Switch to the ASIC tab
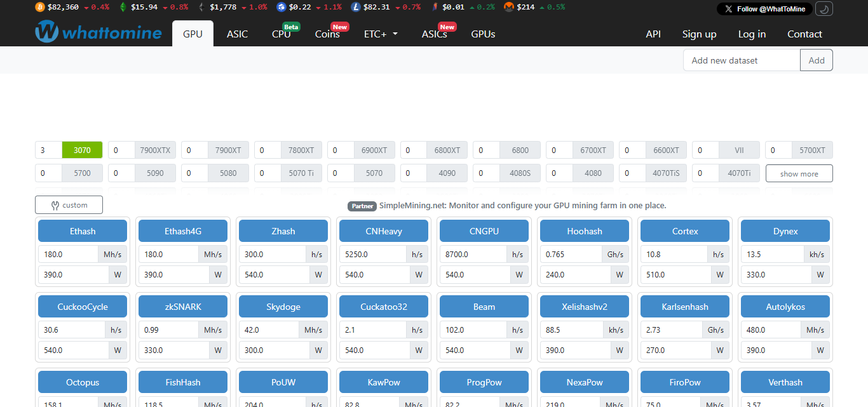Screen dimensions: 868x407 (x=238, y=34)
